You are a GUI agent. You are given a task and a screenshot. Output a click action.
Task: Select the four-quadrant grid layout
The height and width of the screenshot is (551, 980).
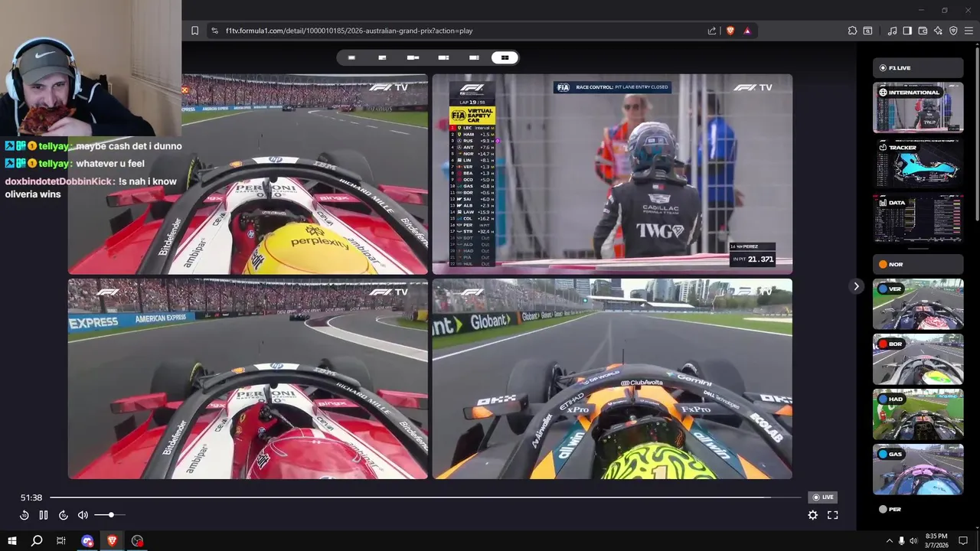505,57
